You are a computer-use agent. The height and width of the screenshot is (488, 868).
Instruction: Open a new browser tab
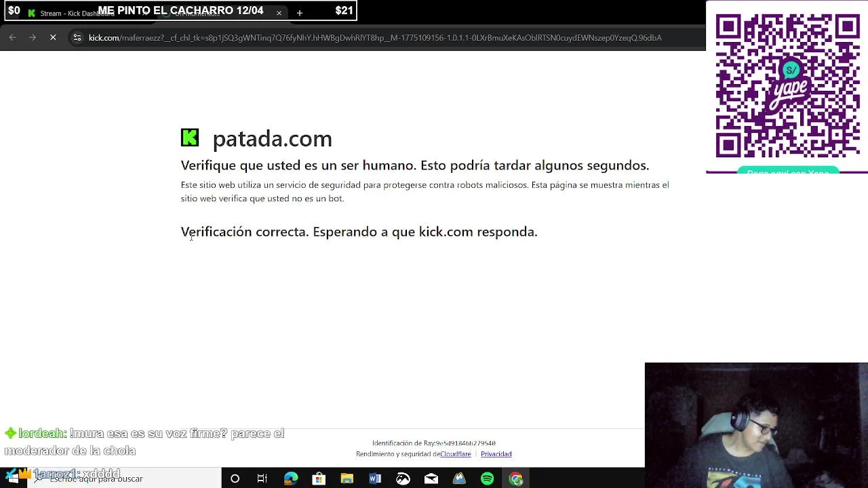click(x=299, y=13)
